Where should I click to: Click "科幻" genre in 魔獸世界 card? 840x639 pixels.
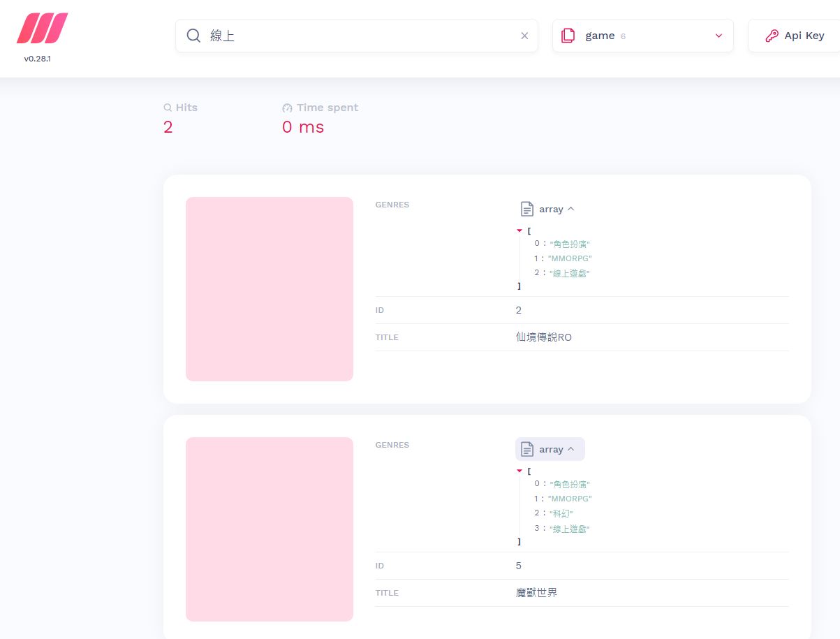[x=561, y=513]
